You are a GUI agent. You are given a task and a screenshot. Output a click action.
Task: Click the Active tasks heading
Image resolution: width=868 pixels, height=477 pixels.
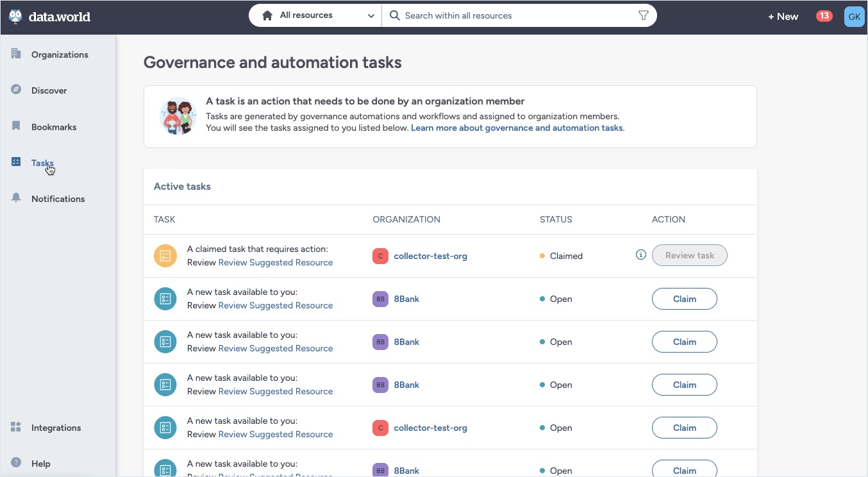pyautogui.click(x=182, y=187)
